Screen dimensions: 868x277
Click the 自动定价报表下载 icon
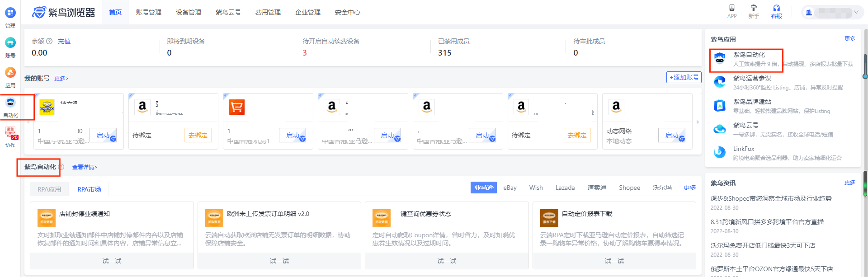pos(549,218)
